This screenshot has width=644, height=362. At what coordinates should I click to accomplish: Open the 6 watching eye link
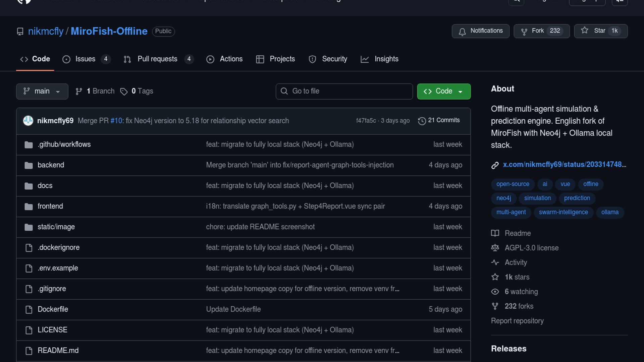[x=521, y=292]
